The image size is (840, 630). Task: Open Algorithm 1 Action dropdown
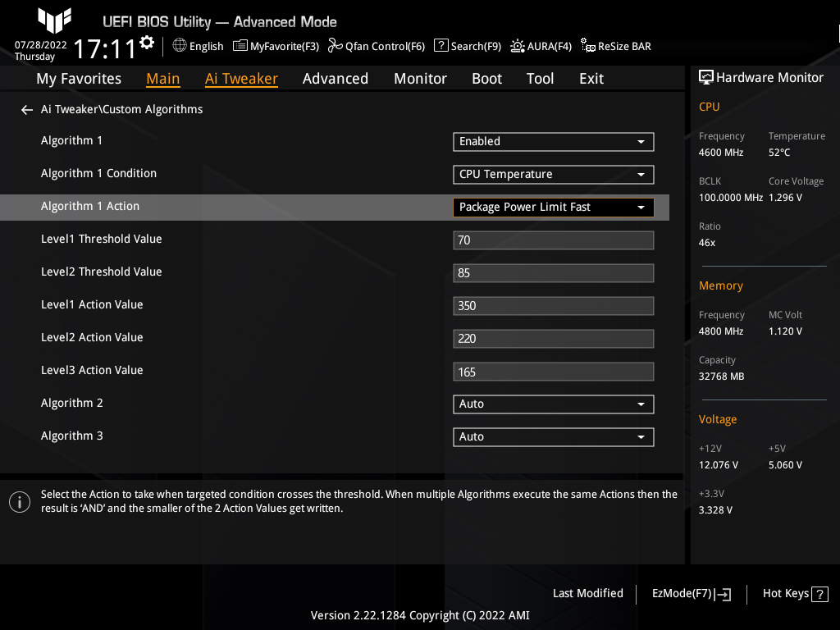[x=554, y=208]
